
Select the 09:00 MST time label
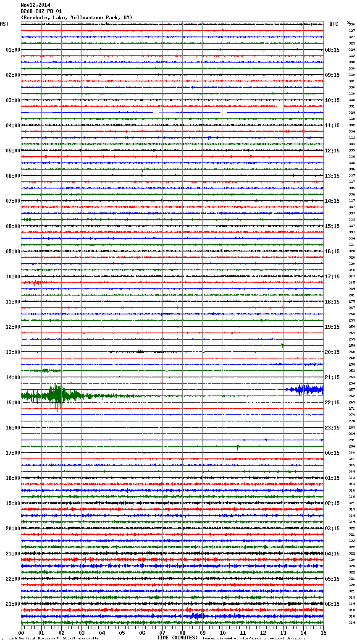(13, 251)
